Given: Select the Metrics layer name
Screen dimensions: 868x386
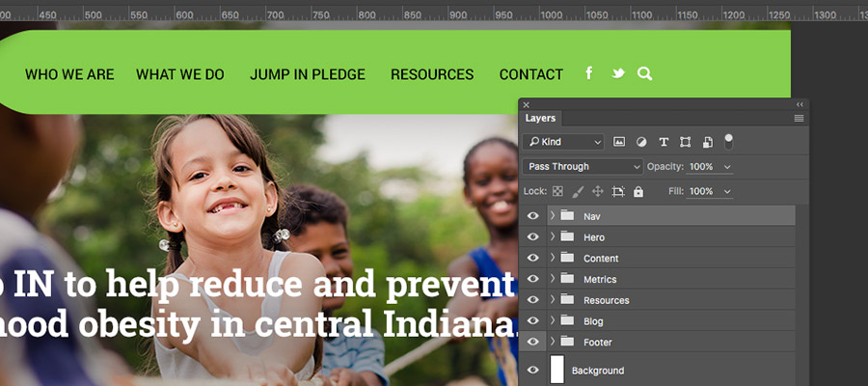Looking at the screenshot, I should [600, 280].
